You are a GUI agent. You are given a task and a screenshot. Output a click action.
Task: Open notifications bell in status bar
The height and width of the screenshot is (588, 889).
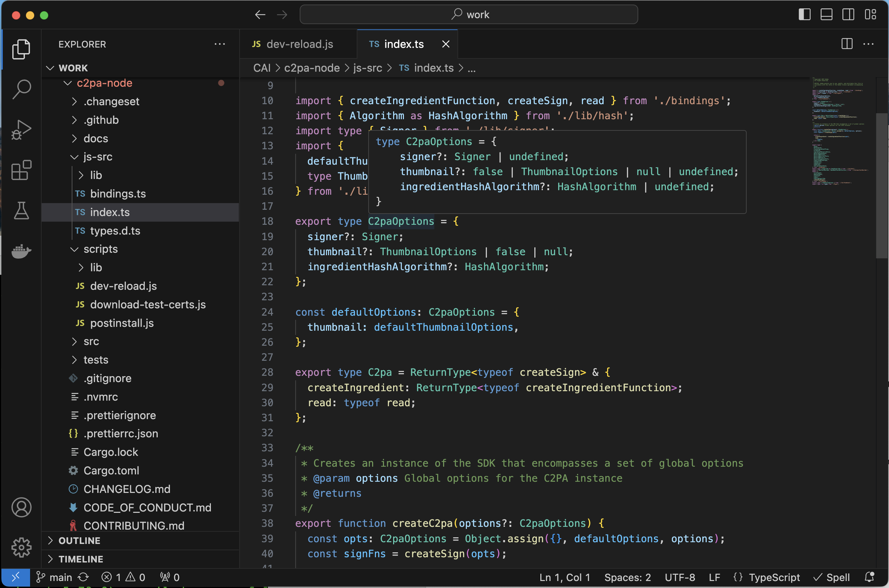(x=869, y=577)
